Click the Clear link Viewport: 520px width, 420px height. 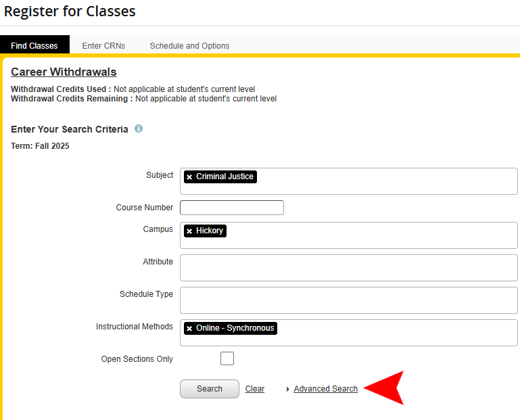(255, 389)
